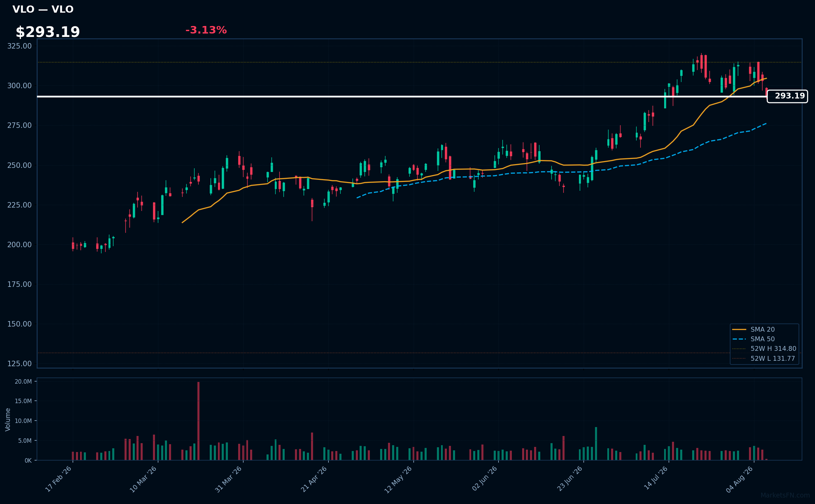Click the 175.00 price axis label

click(x=20, y=284)
